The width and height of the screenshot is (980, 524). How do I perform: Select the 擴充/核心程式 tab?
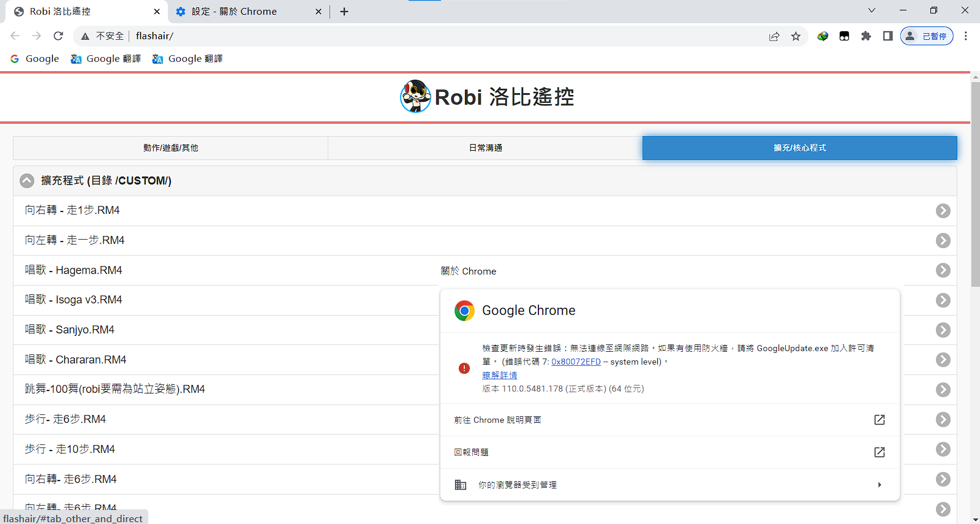click(x=799, y=148)
